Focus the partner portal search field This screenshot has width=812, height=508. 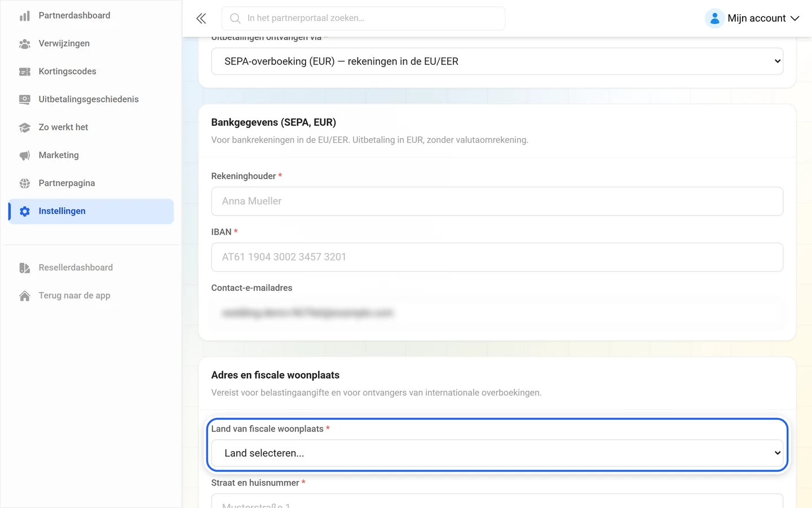coord(363,19)
